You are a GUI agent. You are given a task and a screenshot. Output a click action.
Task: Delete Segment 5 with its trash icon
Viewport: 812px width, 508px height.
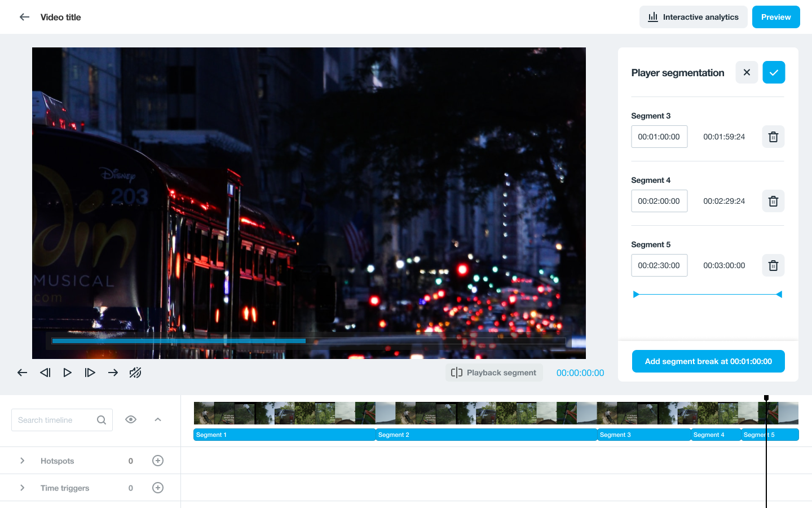[773, 265]
